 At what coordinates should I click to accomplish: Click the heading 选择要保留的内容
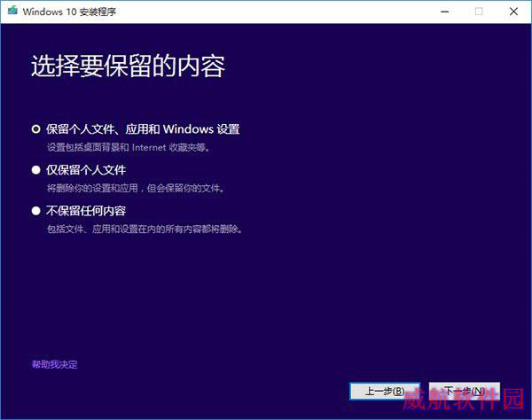[128, 66]
